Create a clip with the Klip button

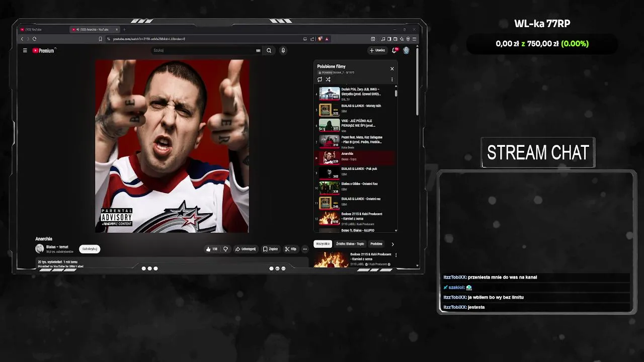[x=291, y=249]
